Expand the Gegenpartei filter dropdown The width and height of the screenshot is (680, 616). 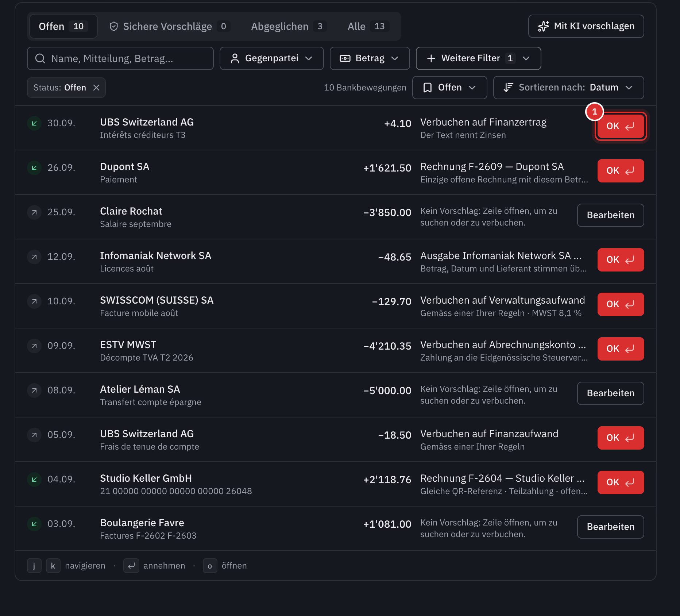[272, 58]
